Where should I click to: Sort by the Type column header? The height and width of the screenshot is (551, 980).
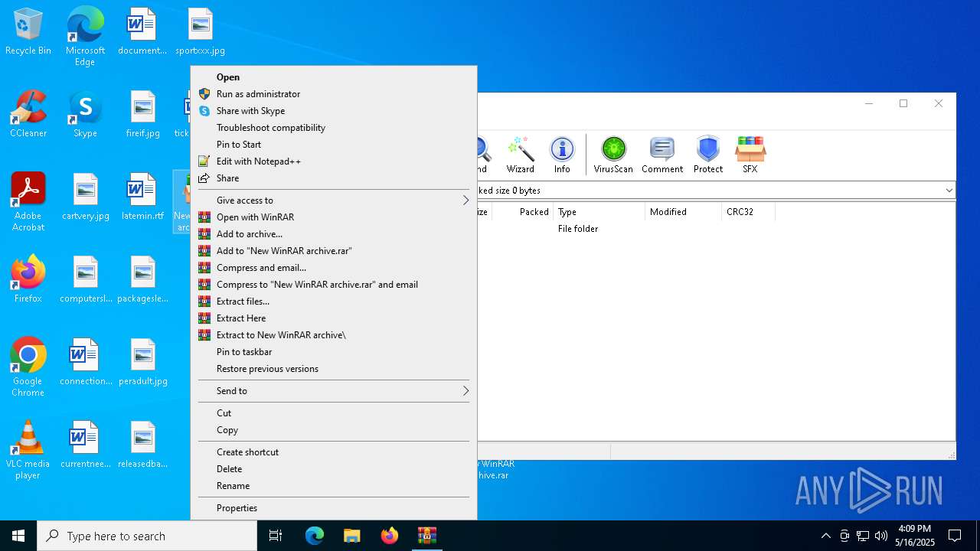click(x=599, y=212)
